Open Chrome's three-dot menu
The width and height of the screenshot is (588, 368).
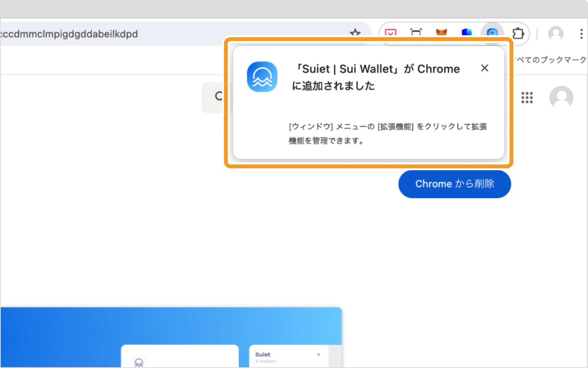click(581, 34)
